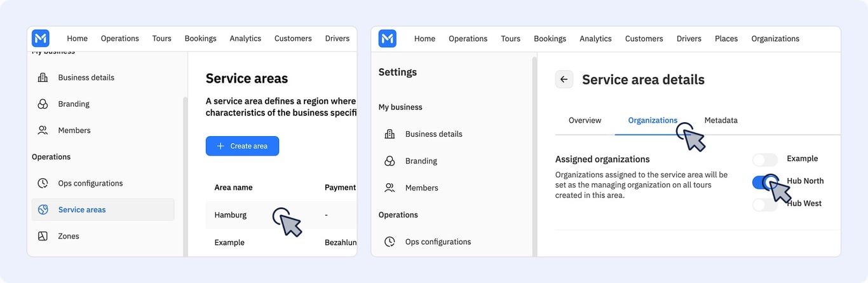Open Places in right window navbar
The width and height of the screenshot is (868, 283).
726,38
